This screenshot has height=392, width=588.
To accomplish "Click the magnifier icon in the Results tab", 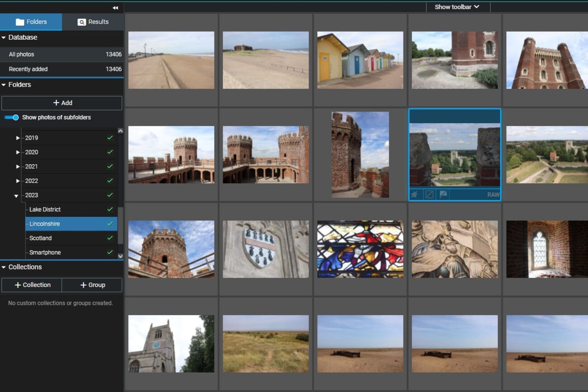I will 82,22.
